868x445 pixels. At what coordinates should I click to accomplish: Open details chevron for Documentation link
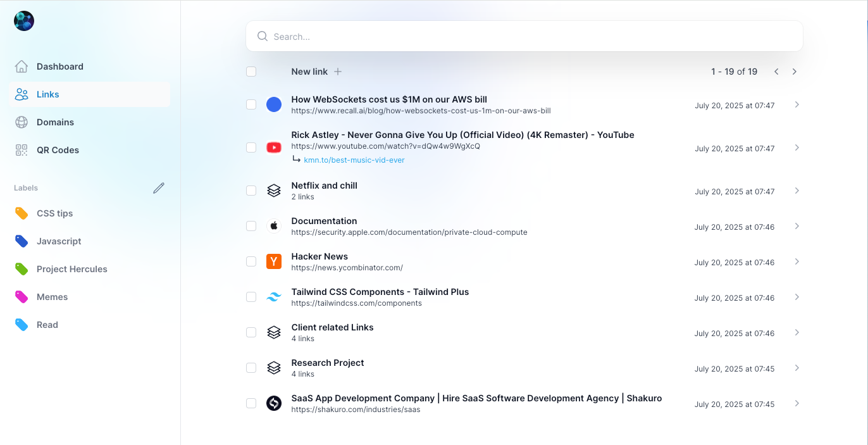[x=797, y=226]
